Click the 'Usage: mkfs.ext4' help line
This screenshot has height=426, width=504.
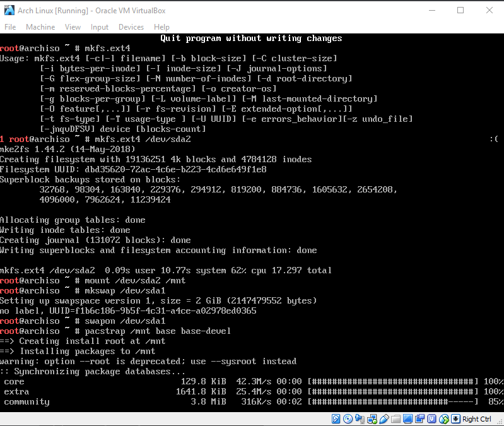pos(168,58)
